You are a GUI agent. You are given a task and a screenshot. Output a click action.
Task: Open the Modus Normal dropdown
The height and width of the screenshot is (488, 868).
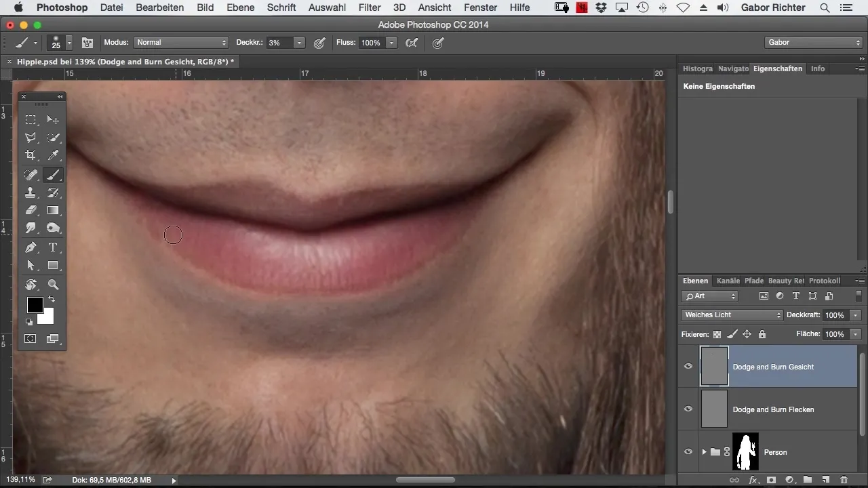(181, 43)
